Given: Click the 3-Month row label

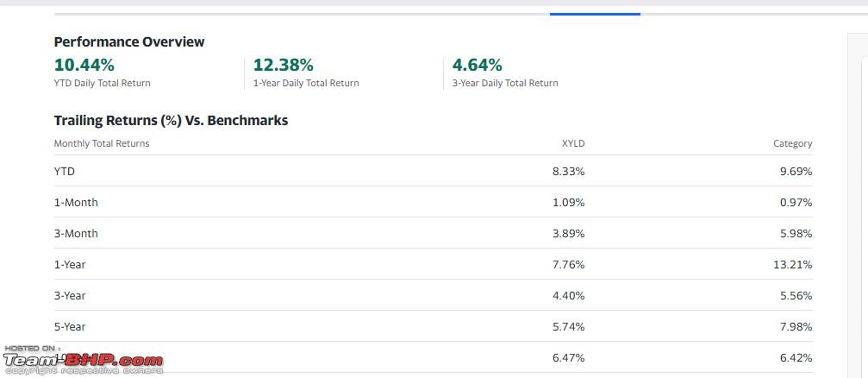Looking at the screenshot, I should pos(76,233).
